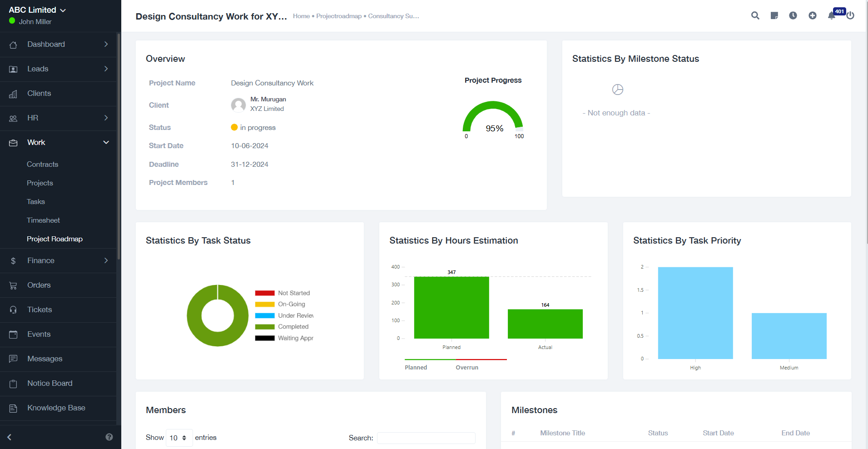Open the notifications bell with 401 badge
This screenshot has height=449, width=868.
832,15
